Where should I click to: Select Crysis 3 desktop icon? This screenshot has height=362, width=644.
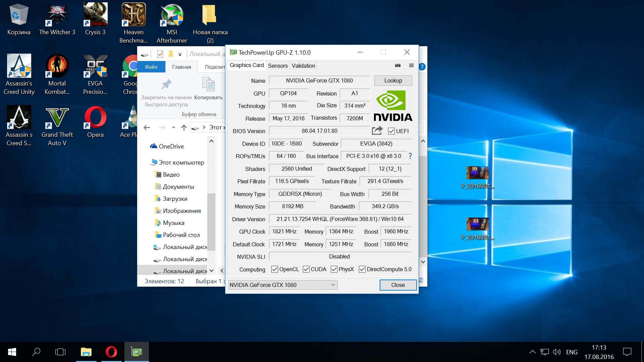click(95, 19)
